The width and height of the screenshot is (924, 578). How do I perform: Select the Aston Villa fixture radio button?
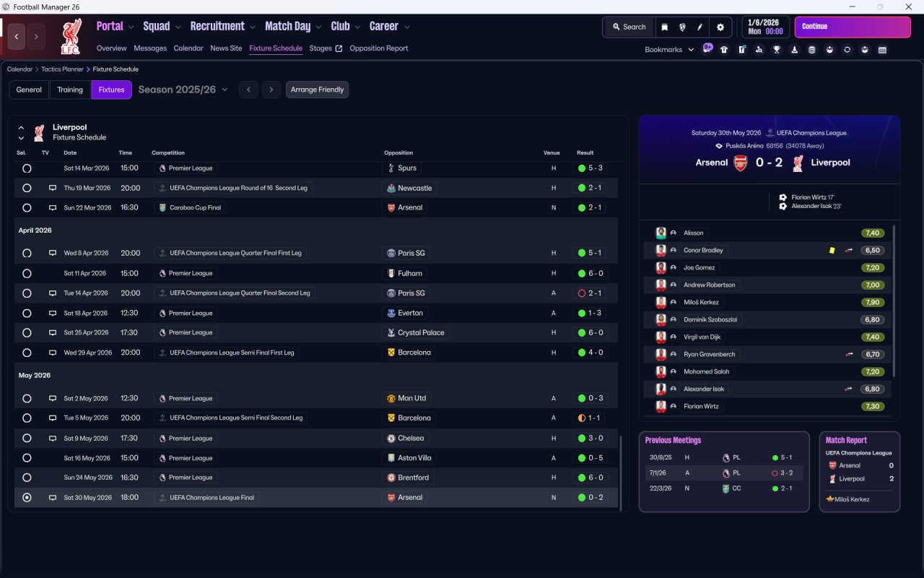click(x=27, y=458)
